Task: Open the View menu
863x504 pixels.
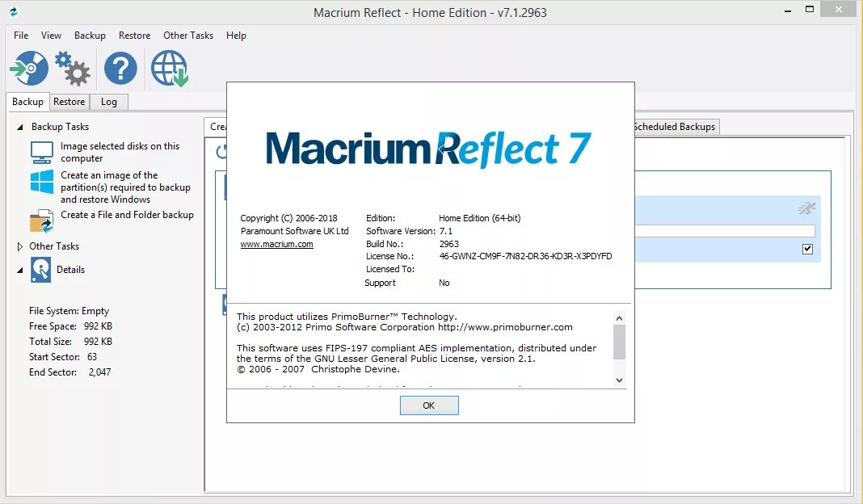Action: click(x=51, y=36)
